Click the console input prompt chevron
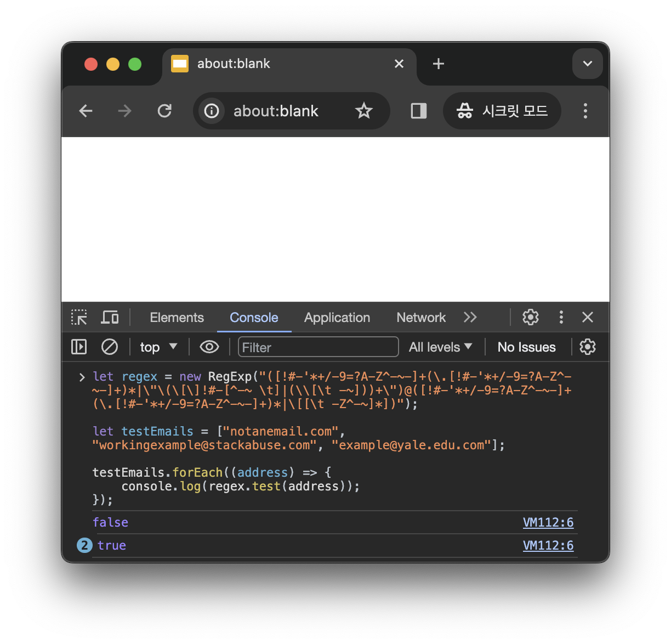Image resolution: width=671 pixels, height=644 pixels. click(82, 377)
